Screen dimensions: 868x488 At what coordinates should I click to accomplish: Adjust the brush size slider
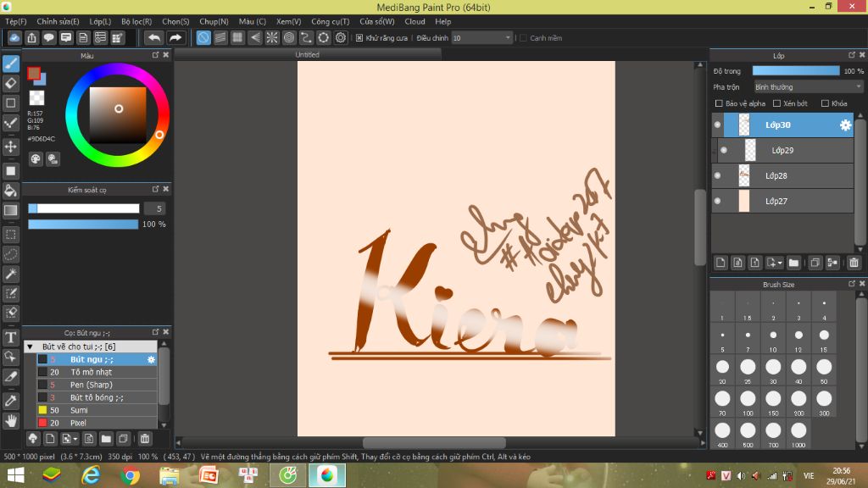coord(84,208)
